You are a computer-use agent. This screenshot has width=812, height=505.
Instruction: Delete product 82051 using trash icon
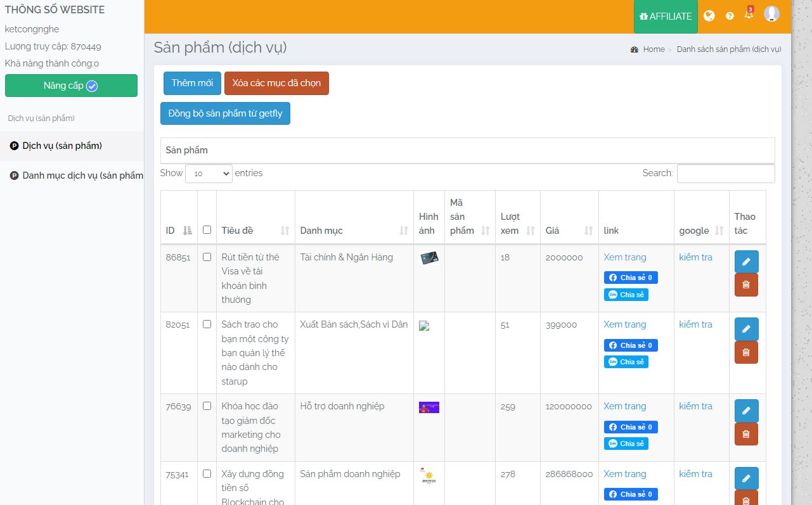tap(746, 352)
